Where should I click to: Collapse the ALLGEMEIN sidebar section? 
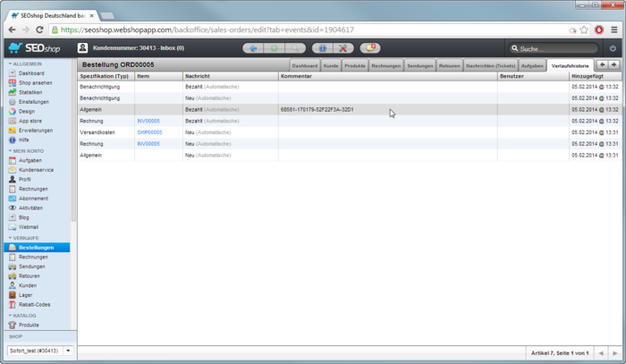[27, 63]
